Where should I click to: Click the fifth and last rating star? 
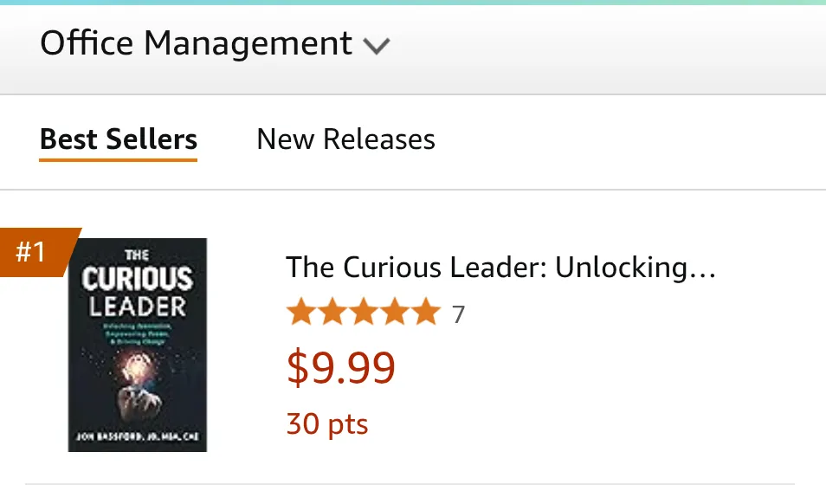426,312
